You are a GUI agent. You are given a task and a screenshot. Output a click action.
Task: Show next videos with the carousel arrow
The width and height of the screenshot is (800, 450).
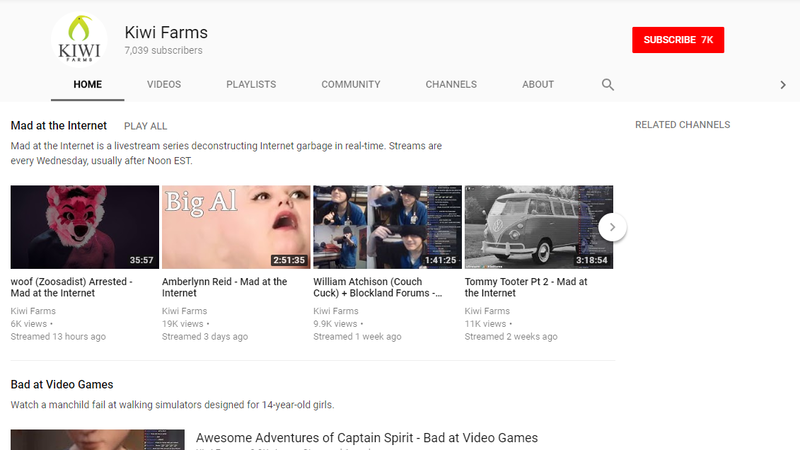pos(613,227)
